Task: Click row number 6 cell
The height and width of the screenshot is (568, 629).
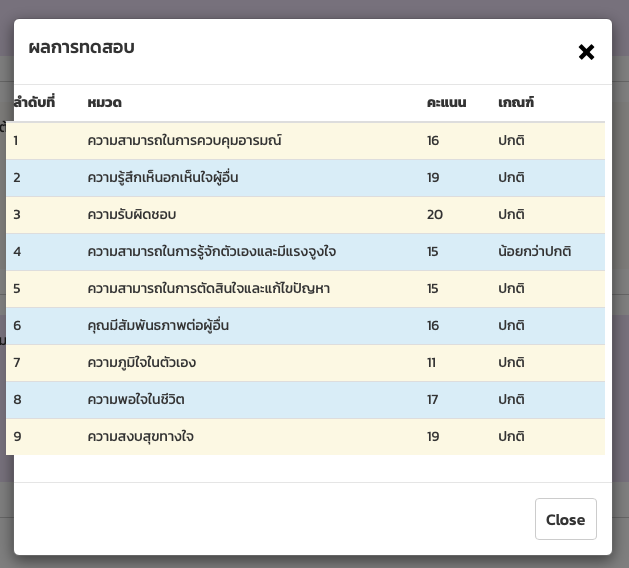Action: click(x=17, y=325)
